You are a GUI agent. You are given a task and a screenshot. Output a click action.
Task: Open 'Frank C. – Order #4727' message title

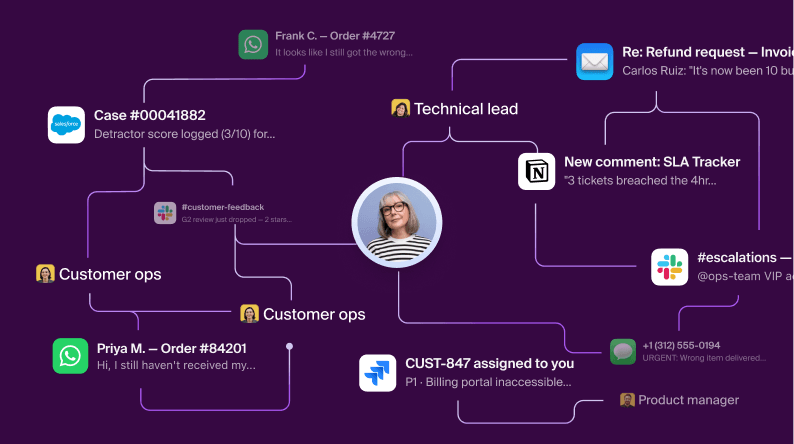click(x=335, y=36)
